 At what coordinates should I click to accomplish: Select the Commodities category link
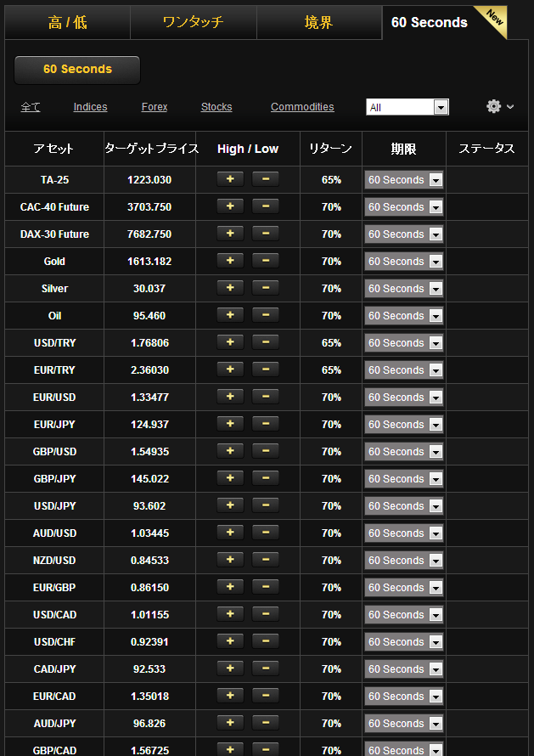[302, 107]
